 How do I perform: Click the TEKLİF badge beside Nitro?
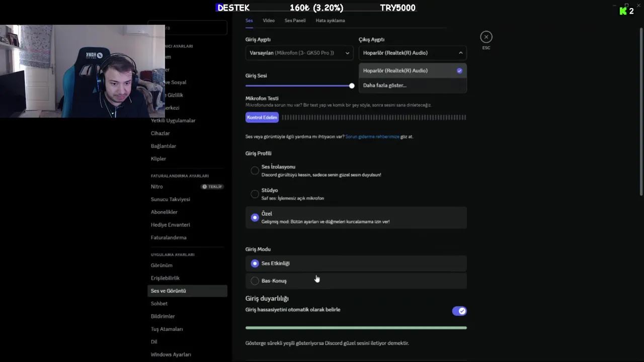click(212, 187)
